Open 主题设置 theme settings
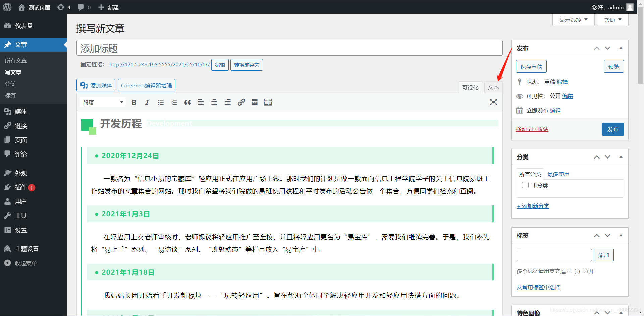 click(34, 249)
